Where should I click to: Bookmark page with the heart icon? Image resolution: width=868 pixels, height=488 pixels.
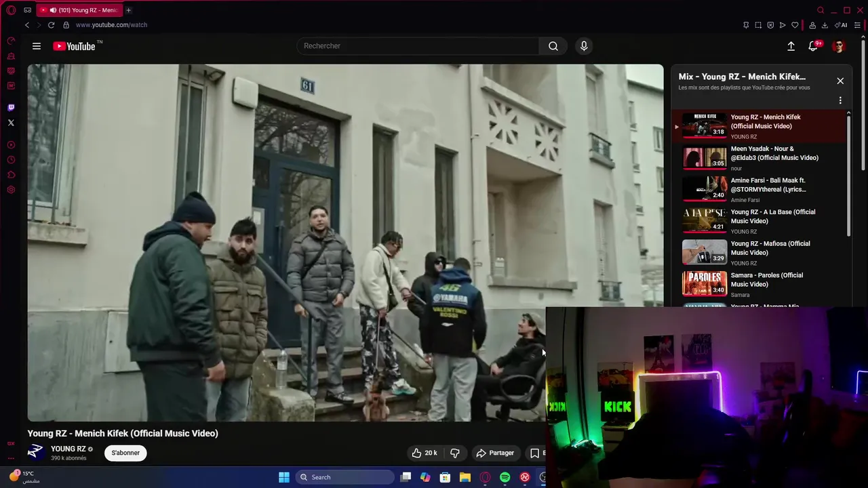click(x=795, y=25)
